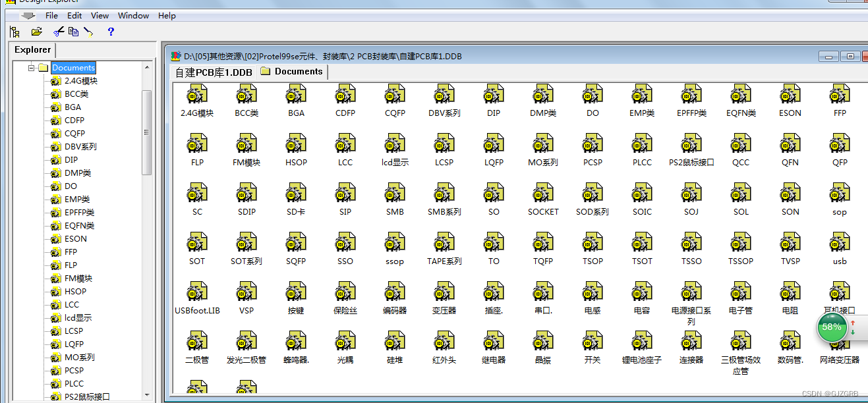Select the SOT系列 library icon
This screenshot has width=868, height=403.
(x=246, y=242)
